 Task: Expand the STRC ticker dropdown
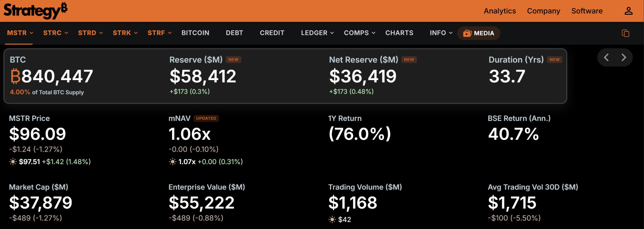click(56, 33)
